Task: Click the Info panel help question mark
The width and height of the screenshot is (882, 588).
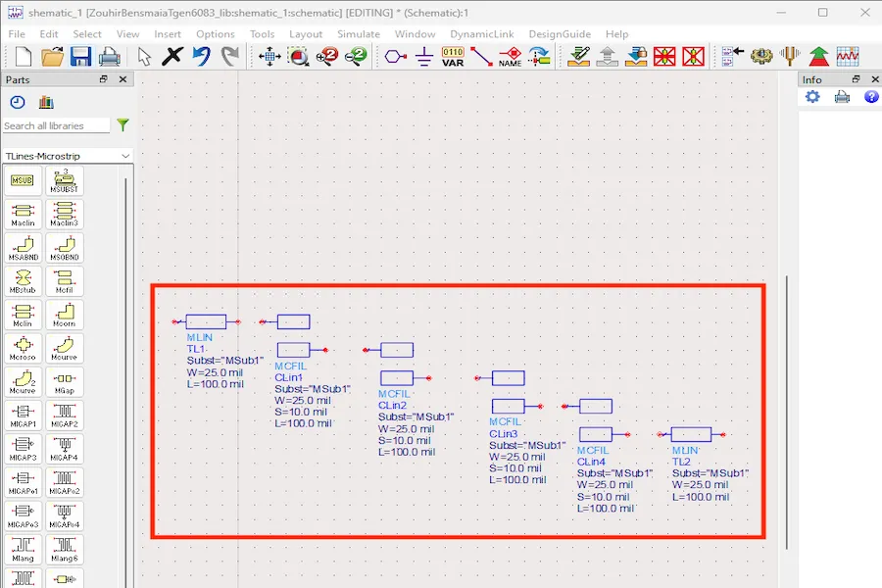Action: tap(871, 97)
